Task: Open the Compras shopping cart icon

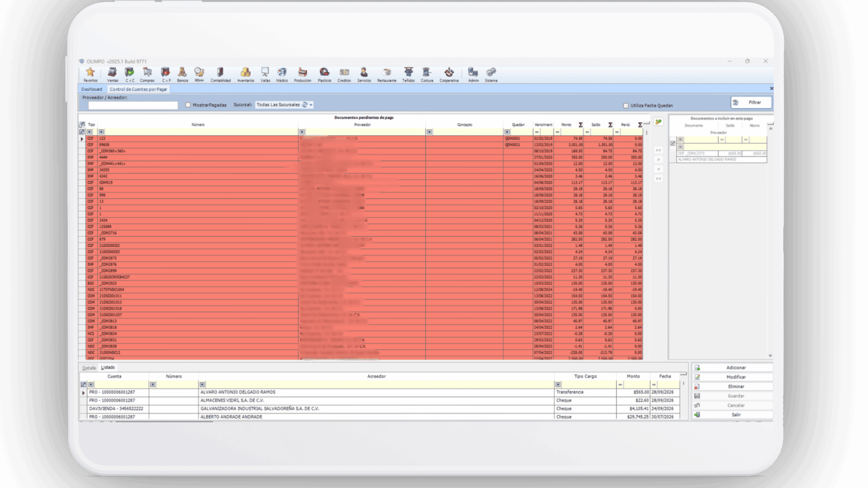Action: tap(147, 74)
